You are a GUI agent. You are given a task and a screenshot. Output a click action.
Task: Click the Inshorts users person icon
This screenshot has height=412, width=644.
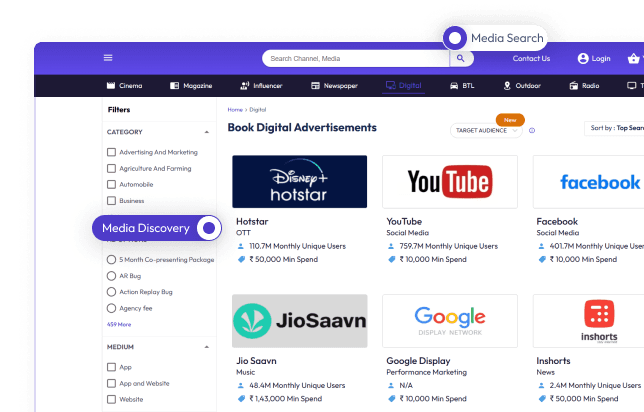pos(541,385)
